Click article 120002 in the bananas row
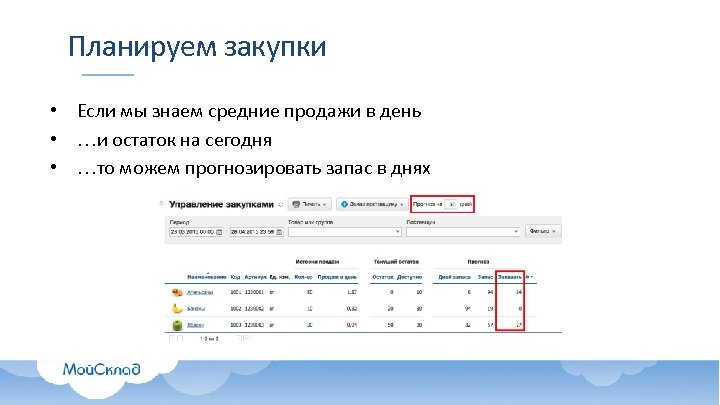Screen dimensions: 720x405 254,309
